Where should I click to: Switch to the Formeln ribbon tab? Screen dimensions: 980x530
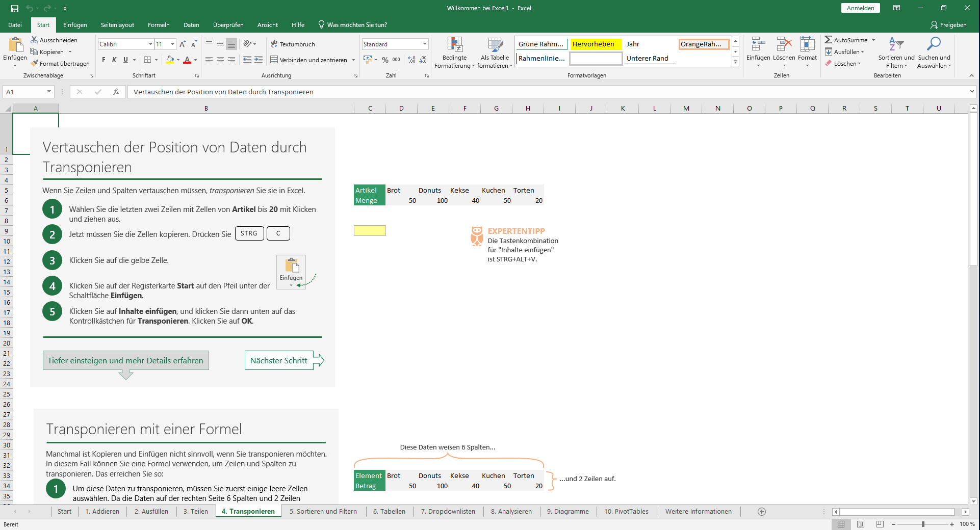point(158,24)
